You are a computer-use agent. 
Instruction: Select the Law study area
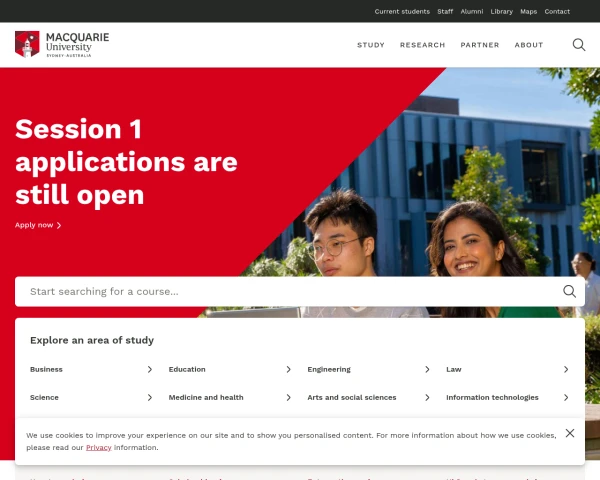[454, 369]
